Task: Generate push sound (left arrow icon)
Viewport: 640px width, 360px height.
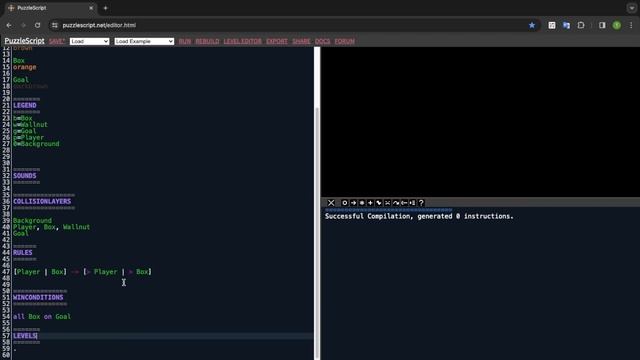Action: click(x=404, y=203)
